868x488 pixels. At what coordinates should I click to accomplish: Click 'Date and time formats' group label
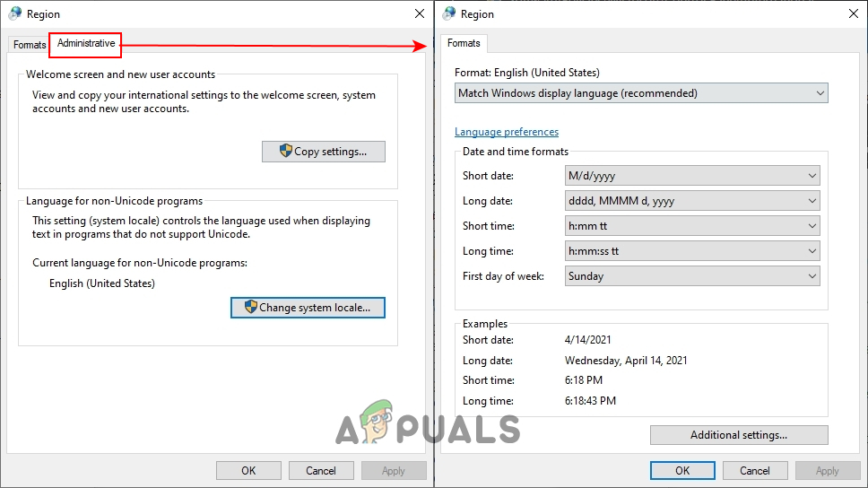point(516,152)
